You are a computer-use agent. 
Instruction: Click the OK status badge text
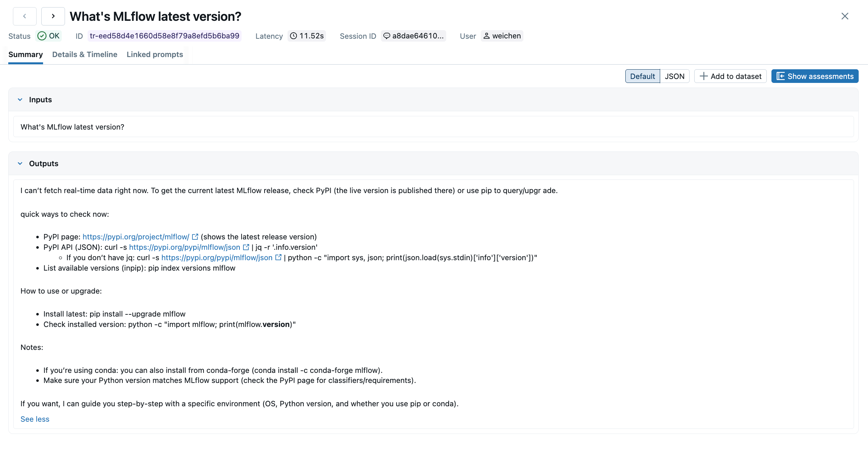pos(54,36)
